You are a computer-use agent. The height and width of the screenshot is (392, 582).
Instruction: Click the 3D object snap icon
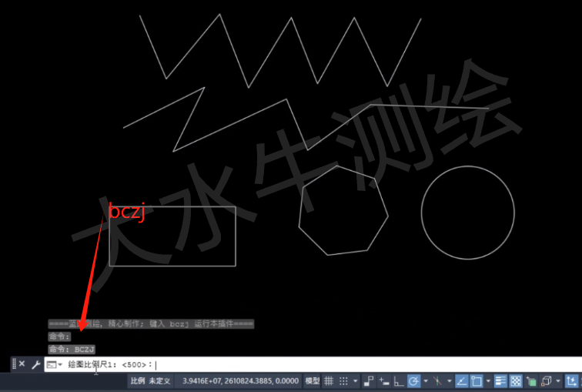click(x=546, y=380)
